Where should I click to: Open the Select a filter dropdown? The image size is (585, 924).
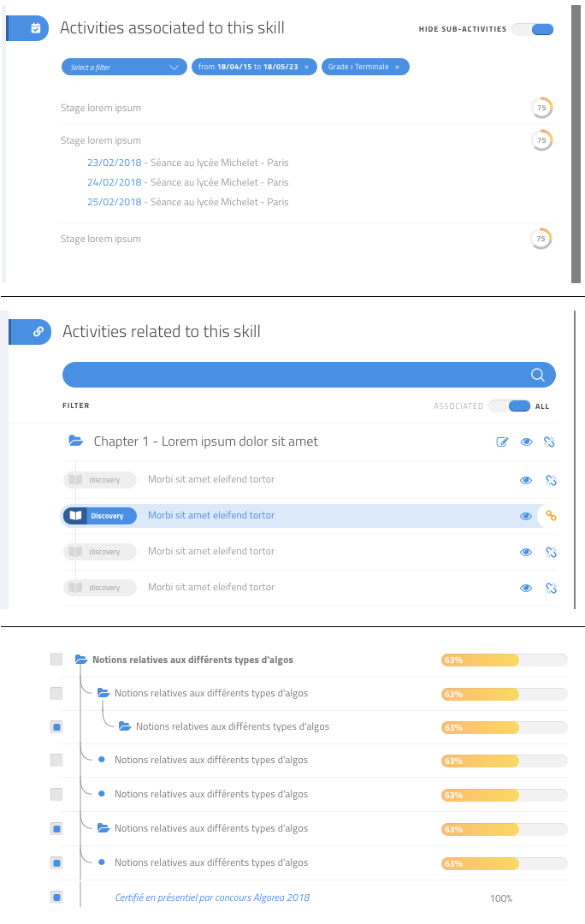pos(124,67)
